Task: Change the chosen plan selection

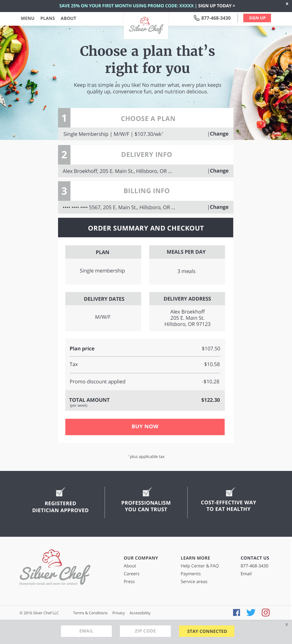Action: [219, 134]
